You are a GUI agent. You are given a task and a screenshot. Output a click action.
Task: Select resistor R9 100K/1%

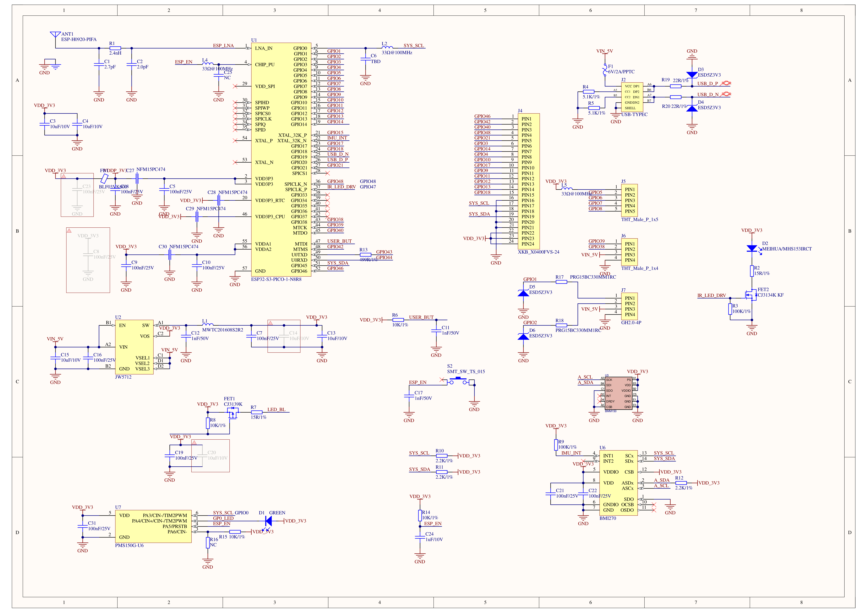(556, 445)
